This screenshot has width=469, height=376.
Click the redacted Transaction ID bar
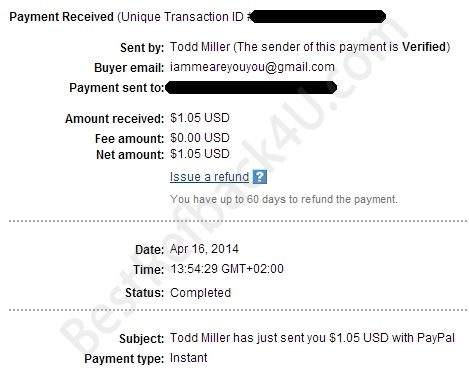click(318, 17)
